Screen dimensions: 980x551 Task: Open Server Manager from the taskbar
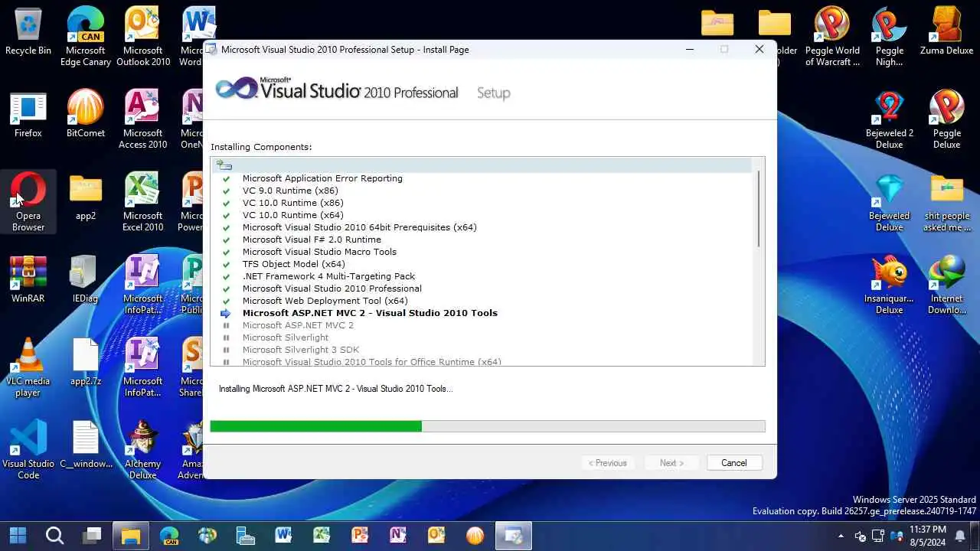(245, 535)
